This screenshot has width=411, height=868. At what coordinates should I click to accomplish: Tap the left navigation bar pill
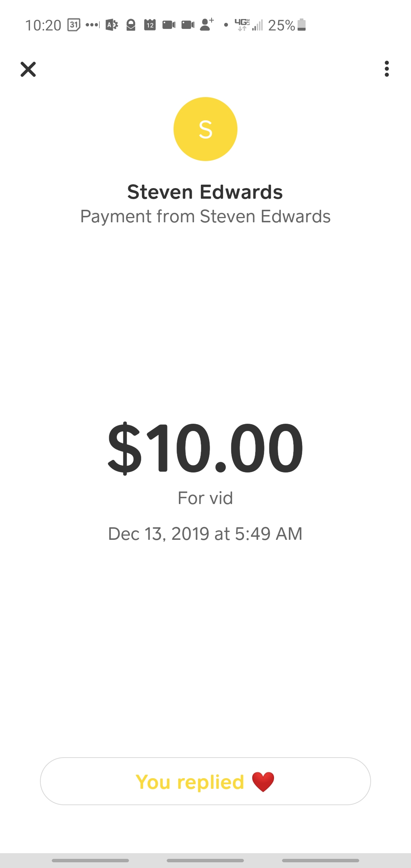(90, 860)
